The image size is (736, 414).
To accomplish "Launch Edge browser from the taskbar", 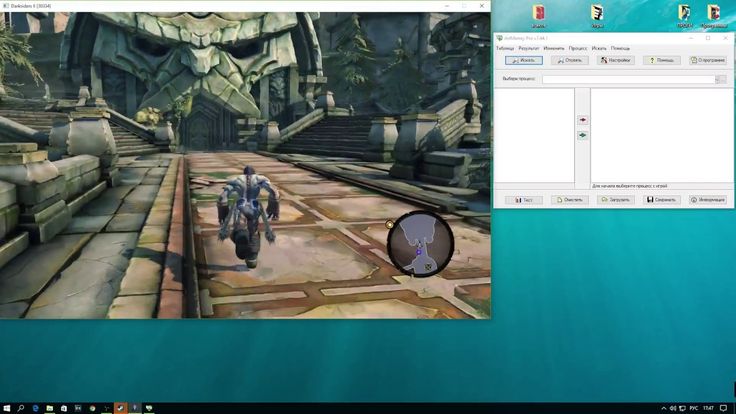I will click(35, 408).
